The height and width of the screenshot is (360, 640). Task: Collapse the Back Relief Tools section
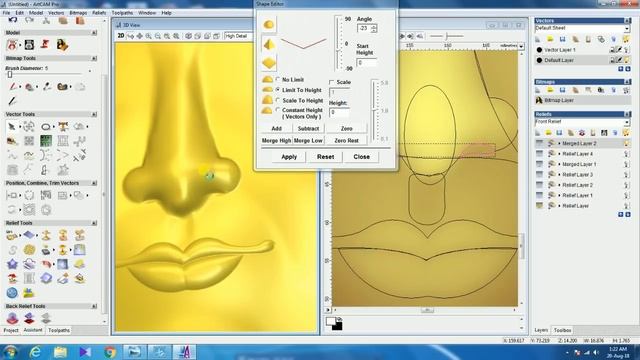[94, 306]
